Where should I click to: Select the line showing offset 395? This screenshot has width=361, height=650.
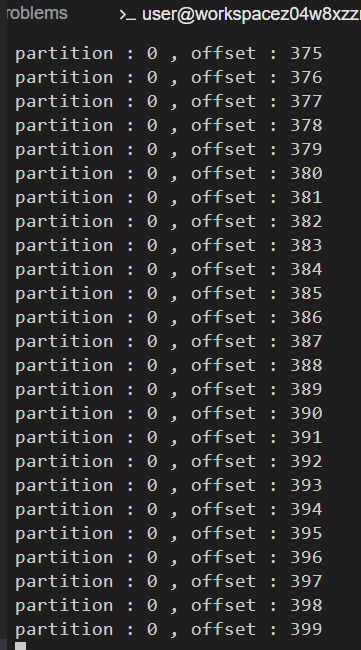point(169,533)
